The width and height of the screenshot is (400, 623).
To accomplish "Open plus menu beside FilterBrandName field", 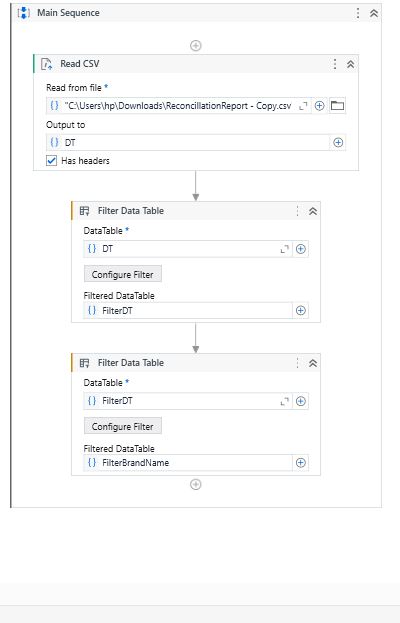I will pyautogui.click(x=301, y=462).
